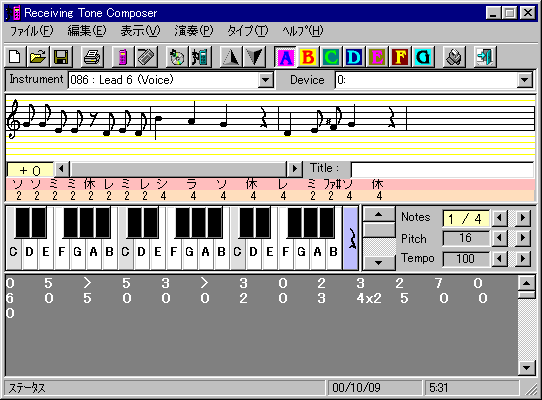This screenshot has width=542, height=400.
Task: Activate the type G toggle button
Action: click(x=423, y=57)
